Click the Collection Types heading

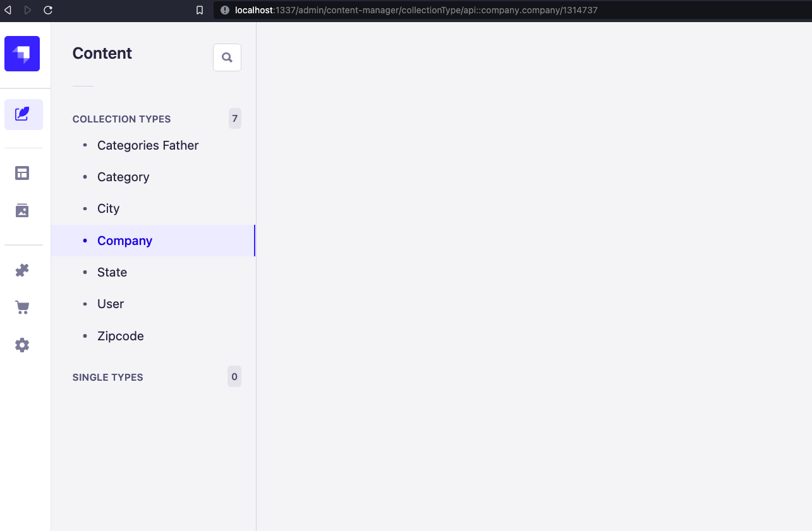(x=122, y=119)
